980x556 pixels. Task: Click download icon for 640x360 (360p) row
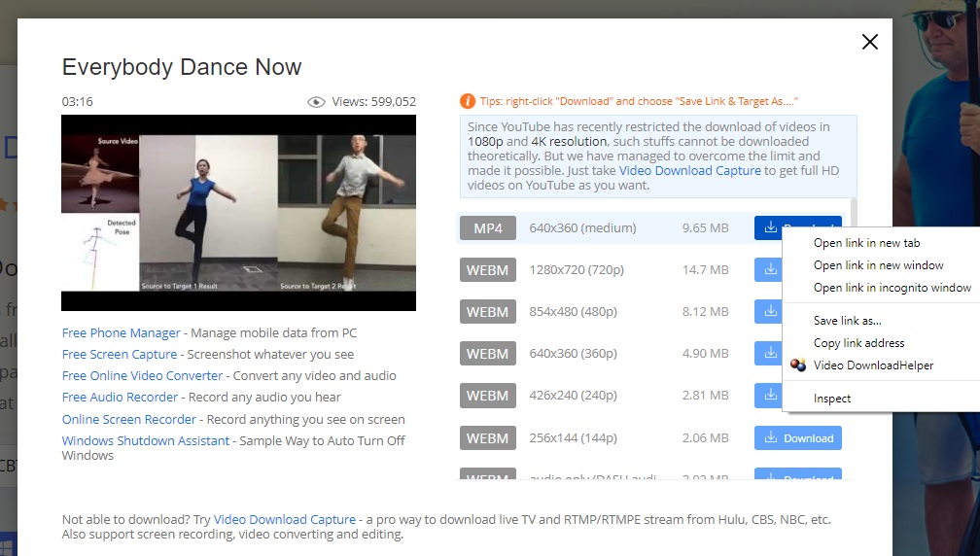coord(771,353)
